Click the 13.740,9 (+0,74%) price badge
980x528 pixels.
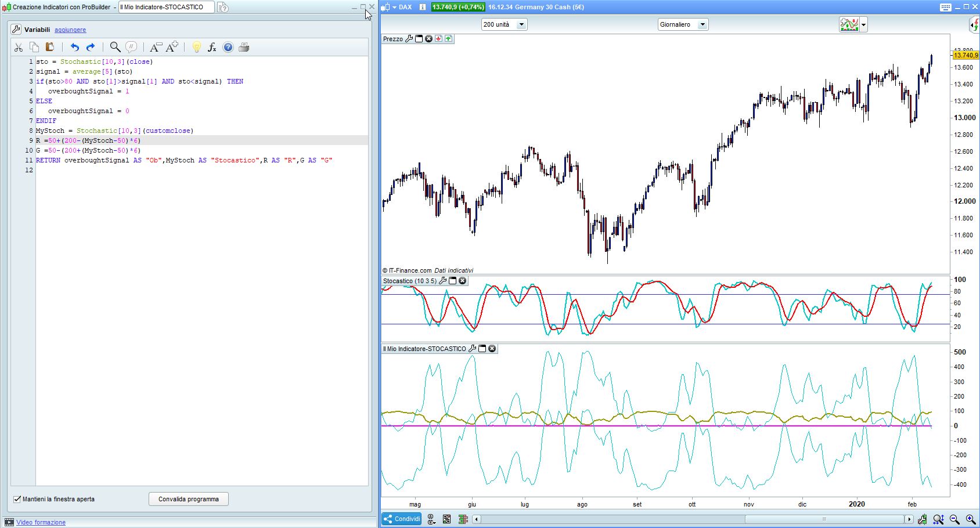458,7
